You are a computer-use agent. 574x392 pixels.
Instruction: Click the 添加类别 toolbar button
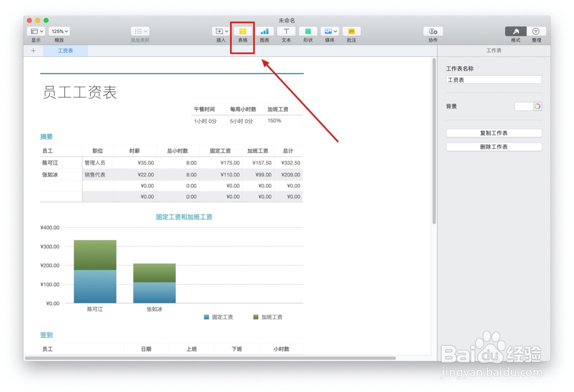pyautogui.click(x=140, y=31)
